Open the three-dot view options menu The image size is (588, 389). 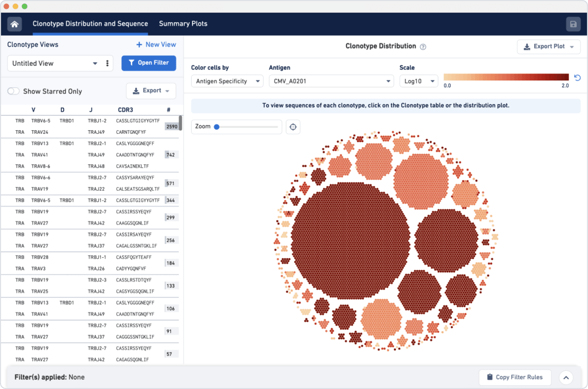107,63
